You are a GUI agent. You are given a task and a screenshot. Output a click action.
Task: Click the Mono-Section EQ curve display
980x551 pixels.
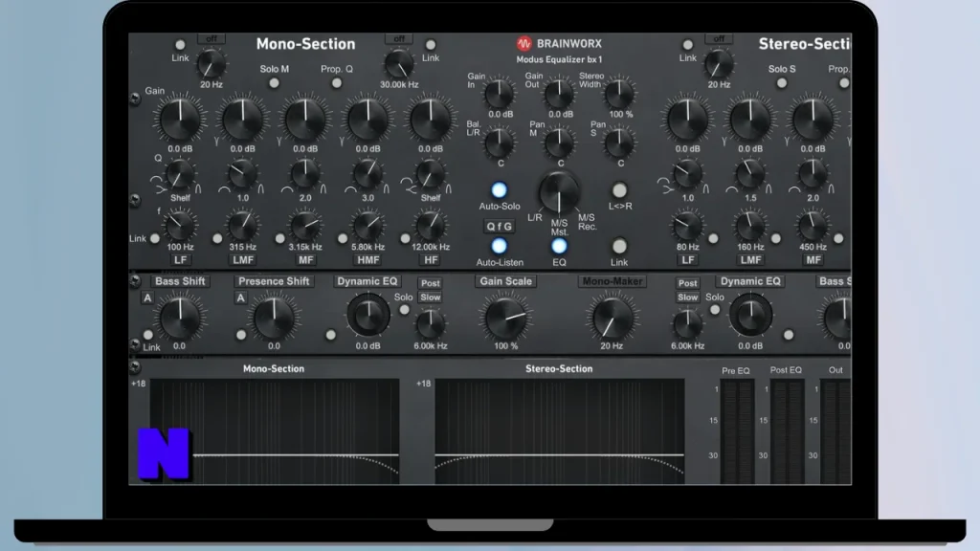click(274, 431)
